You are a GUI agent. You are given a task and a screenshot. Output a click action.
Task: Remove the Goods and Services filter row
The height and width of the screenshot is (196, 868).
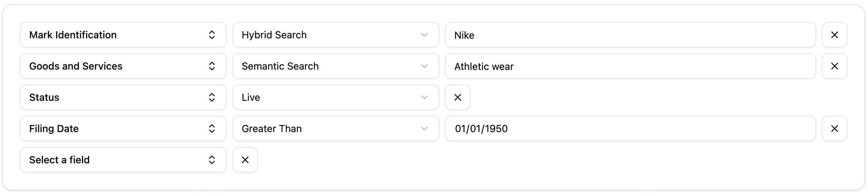[x=834, y=66]
